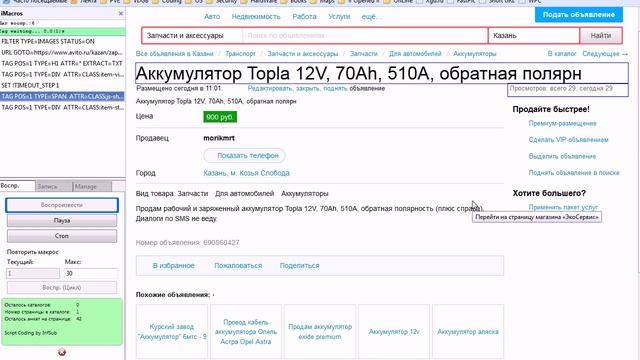Open similar ad Продам аккумулятор exide premium

tap(320, 331)
